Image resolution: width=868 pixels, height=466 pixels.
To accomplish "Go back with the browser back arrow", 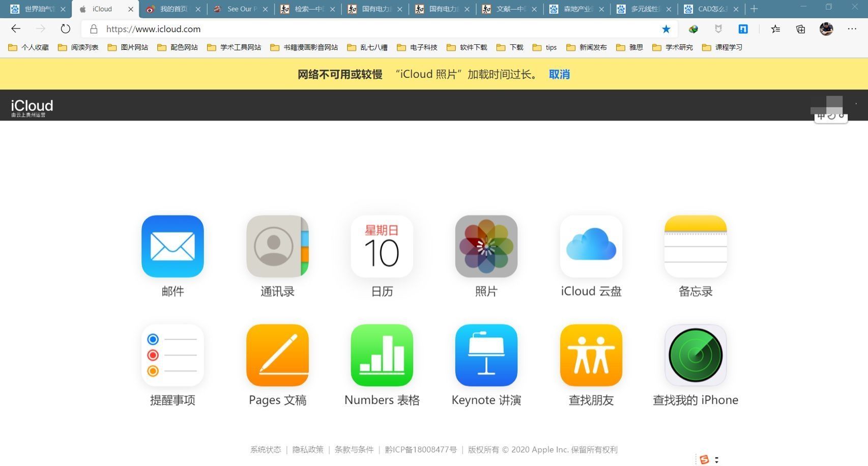I will coord(16,29).
